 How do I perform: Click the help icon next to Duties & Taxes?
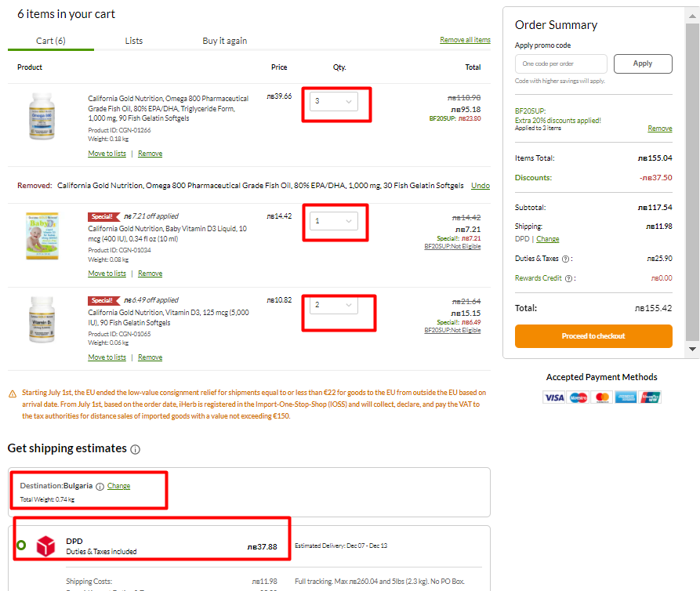(x=566, y=259)
